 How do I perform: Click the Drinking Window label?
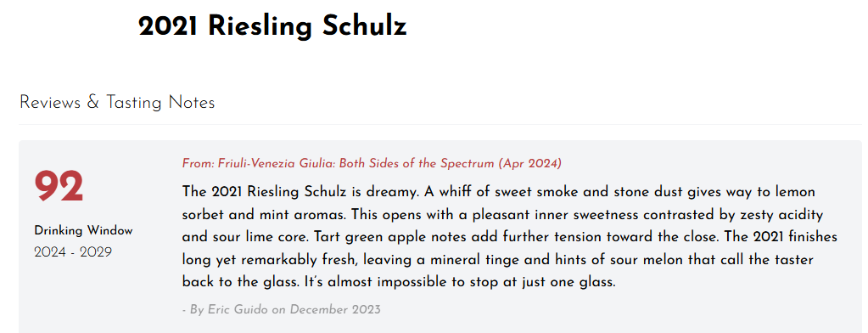[84, 230]
